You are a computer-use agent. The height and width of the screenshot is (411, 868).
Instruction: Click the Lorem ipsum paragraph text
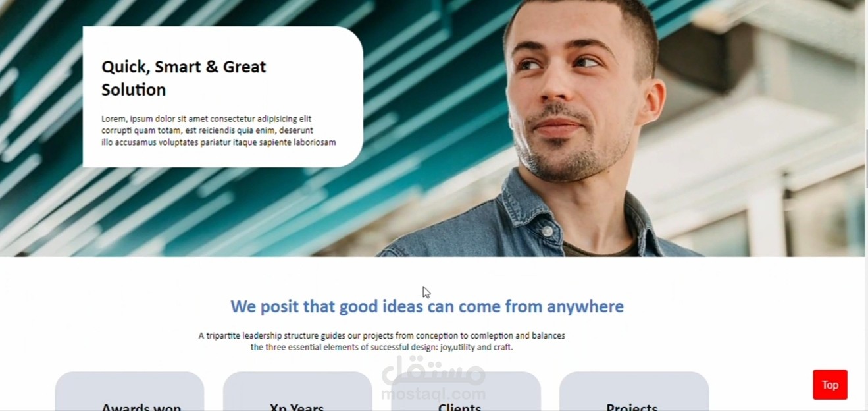pyautogui.click(x=218, y=130)
